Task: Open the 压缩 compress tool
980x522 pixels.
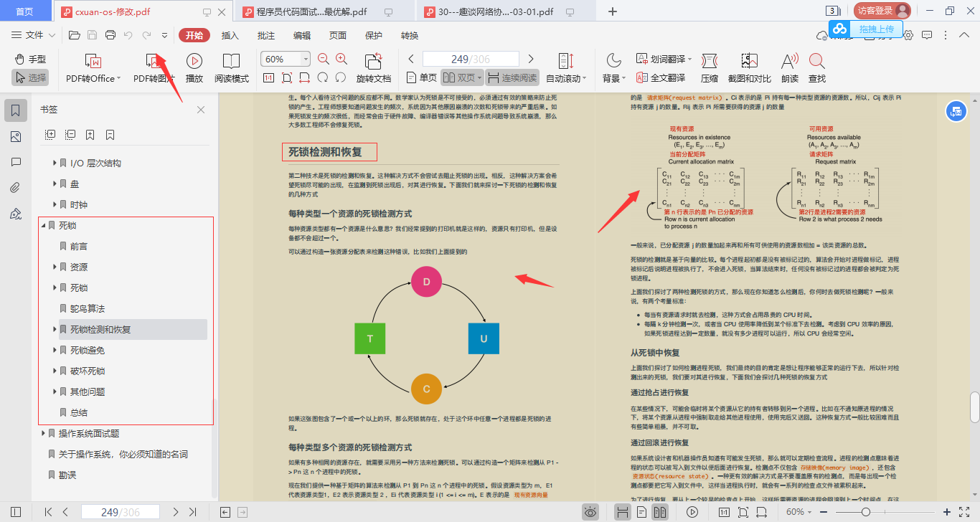Action: point(710,69)
